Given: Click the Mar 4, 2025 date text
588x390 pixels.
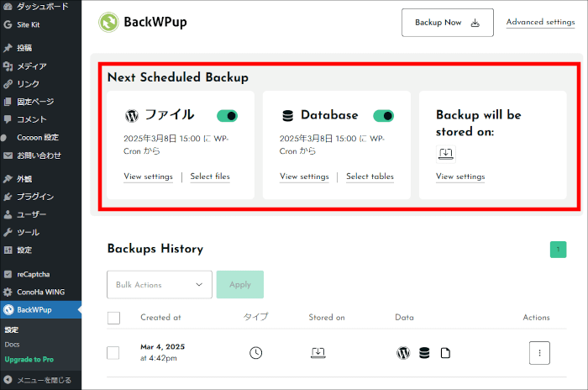Looking at the screenshot, I should 163,347.
